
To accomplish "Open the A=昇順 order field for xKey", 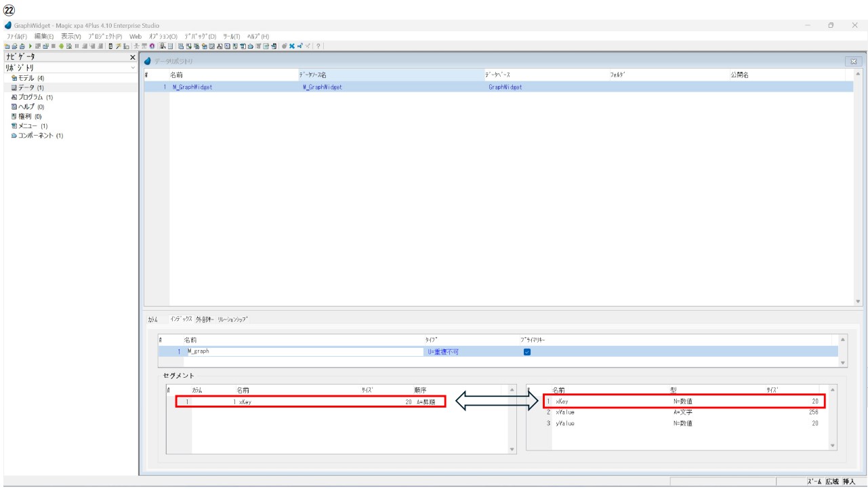I will 428,402.
